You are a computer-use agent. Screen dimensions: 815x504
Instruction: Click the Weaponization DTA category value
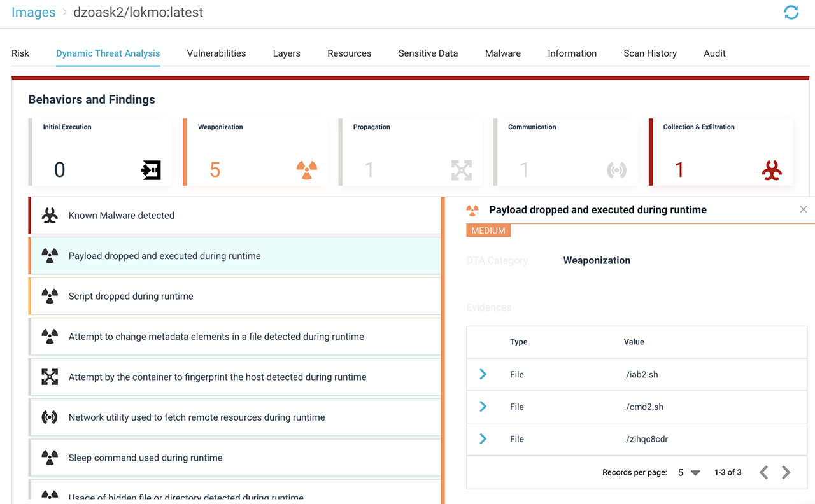(x=597, y=260)
